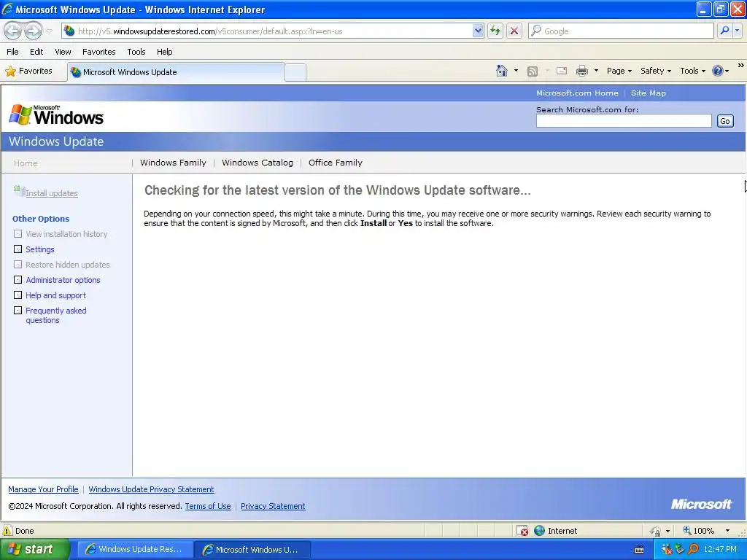This screenshot has height=560, width=747.
Task: Click the Microsoft Windows logo
Action: coord(56,114)
